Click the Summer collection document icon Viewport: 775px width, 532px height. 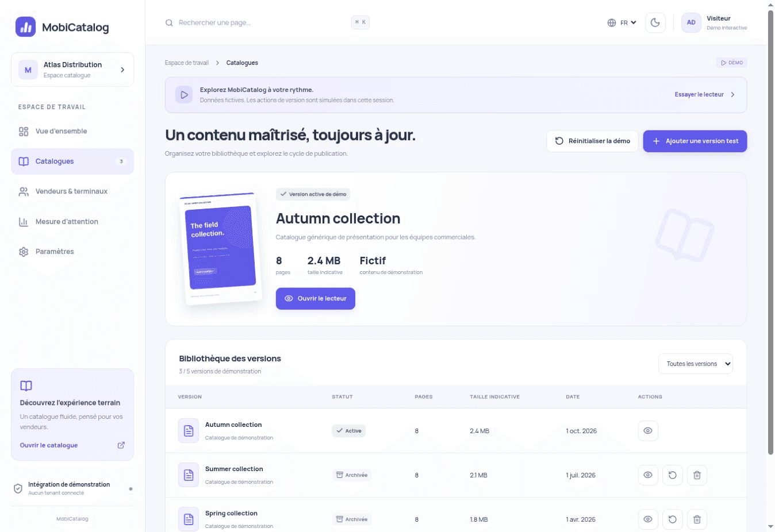(189, 475)
